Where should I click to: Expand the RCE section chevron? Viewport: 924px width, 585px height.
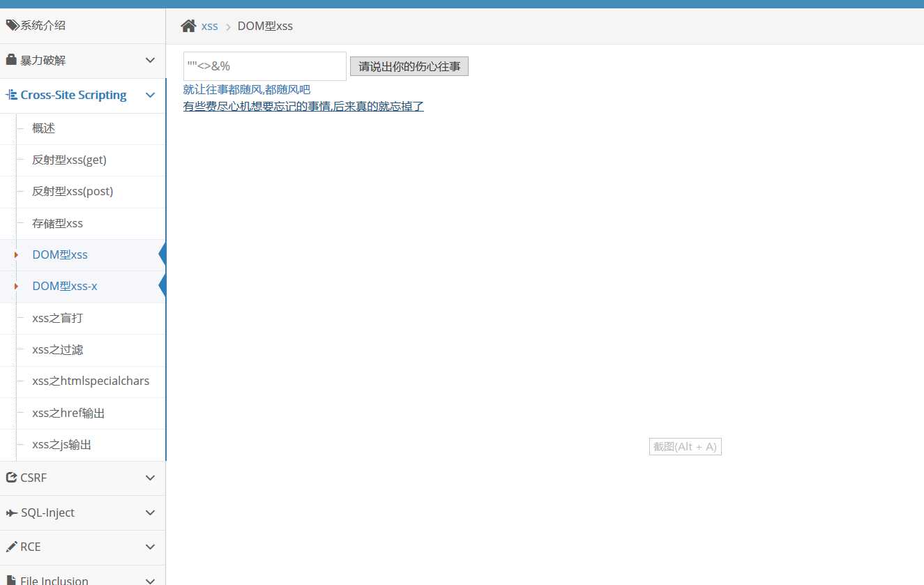tap(150, 547)
